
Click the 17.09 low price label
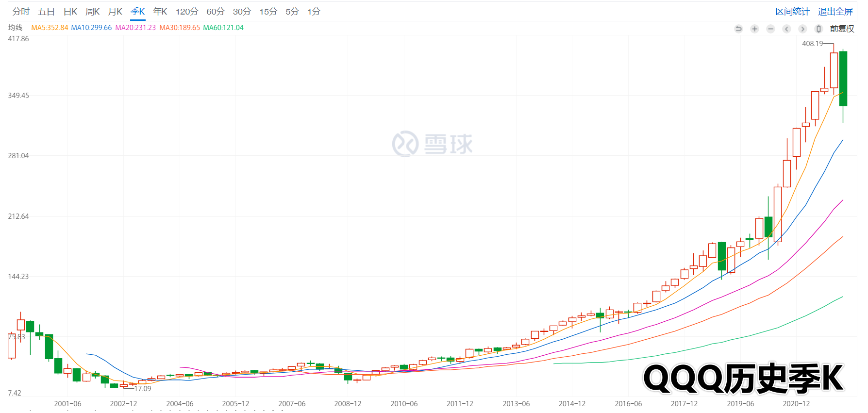coord(143,389)
